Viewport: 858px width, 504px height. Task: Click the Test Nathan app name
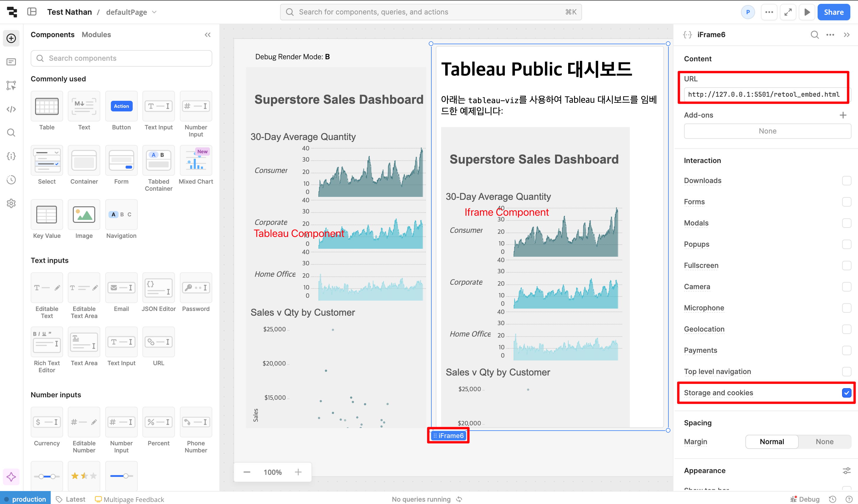tap(70, 12)
